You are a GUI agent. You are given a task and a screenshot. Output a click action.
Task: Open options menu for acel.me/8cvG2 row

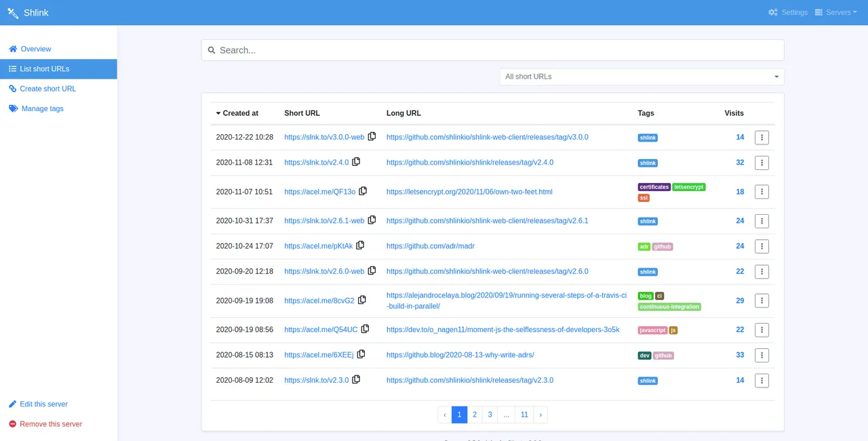[762, 301]
